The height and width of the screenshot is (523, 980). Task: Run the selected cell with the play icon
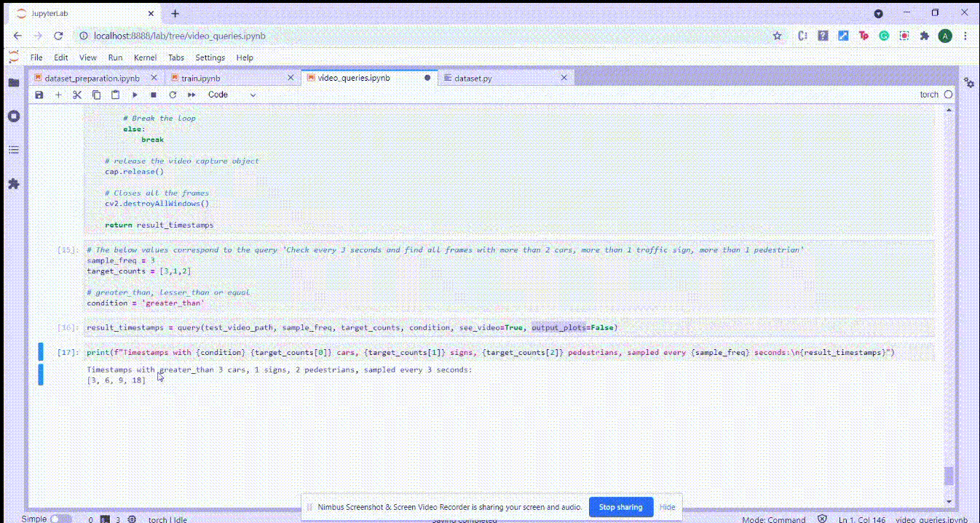pos(135,95)
